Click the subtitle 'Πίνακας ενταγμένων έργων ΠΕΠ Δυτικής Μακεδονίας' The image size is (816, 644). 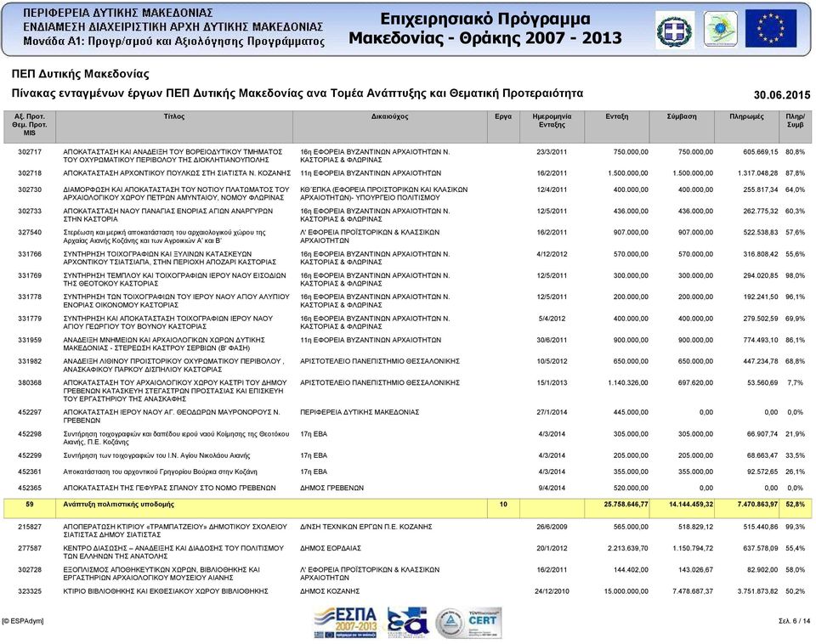(x=157, y=93)
